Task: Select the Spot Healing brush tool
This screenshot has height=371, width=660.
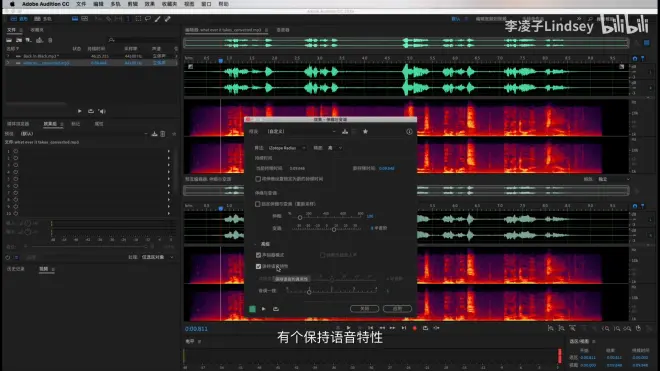Action: (168, 19)
